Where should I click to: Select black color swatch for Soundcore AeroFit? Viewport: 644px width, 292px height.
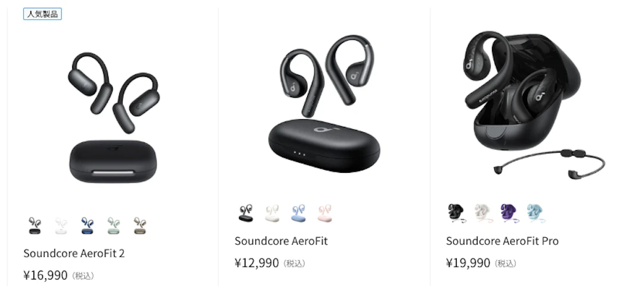click(x=246, y=213)
